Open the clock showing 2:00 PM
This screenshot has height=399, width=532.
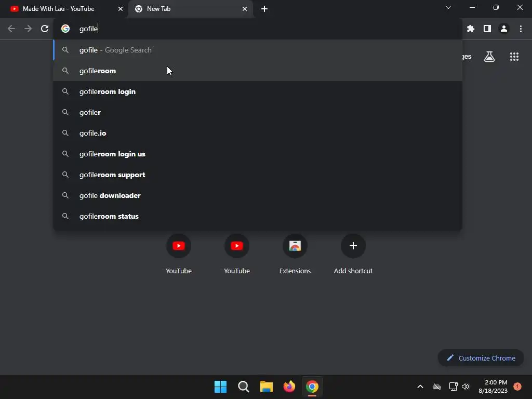493,387
